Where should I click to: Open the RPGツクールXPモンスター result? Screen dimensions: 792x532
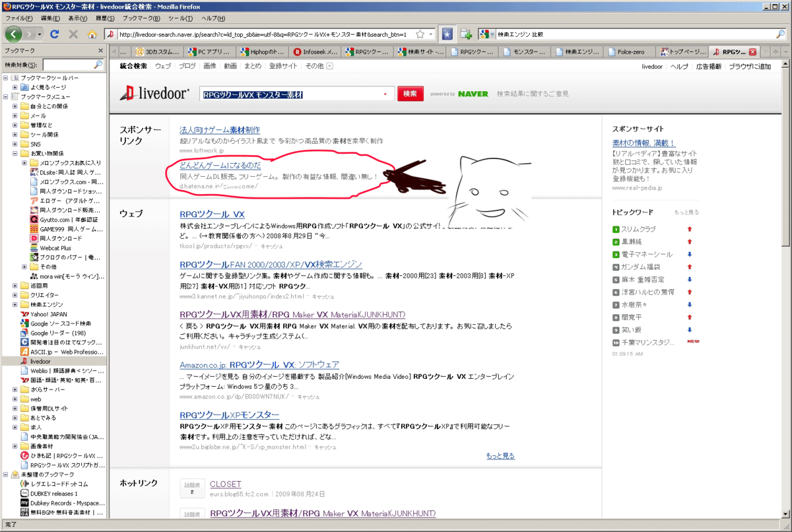229,415
